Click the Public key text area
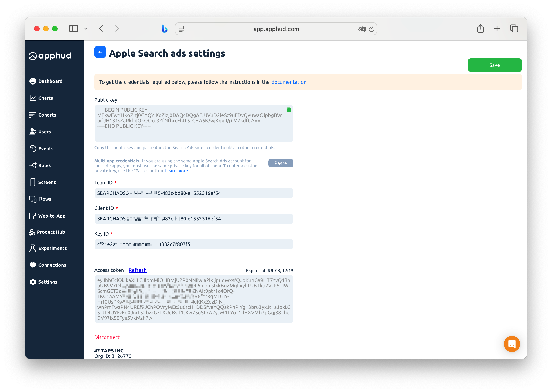This screenshot has height=392, width=552. tap(194, 123)
